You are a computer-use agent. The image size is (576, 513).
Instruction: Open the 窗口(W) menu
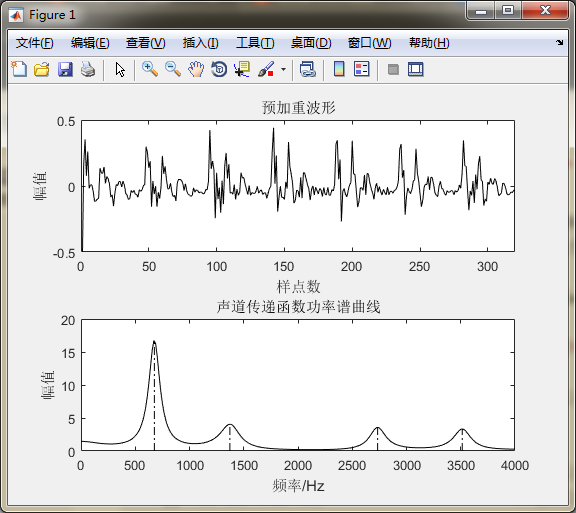pyautogui.click(x=369, y=43)
